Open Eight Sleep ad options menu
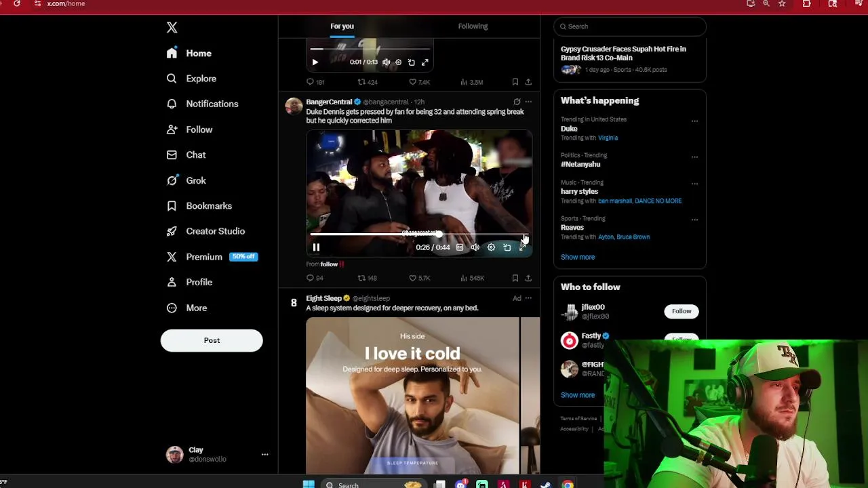Screen dimensions: 868x488 tap(528, 298)
